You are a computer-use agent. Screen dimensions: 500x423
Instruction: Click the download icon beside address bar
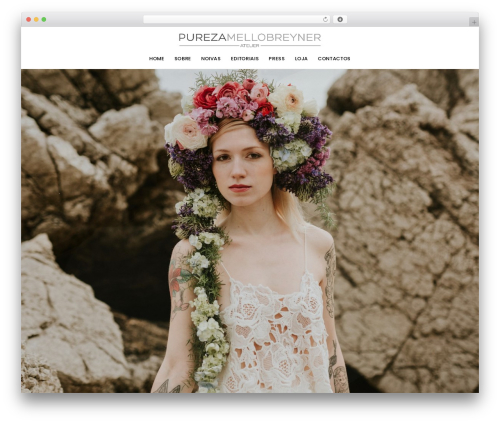pyautogui.click(x=340, y=19)
